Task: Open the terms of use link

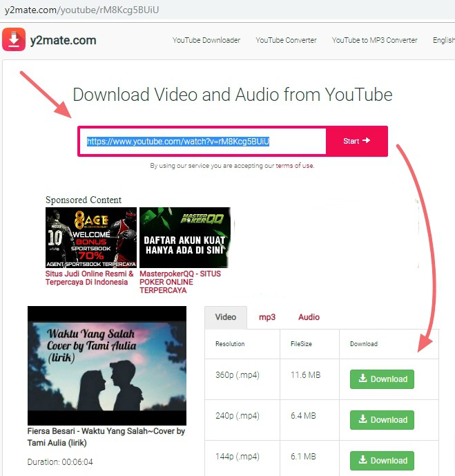Action: point(295,166)
